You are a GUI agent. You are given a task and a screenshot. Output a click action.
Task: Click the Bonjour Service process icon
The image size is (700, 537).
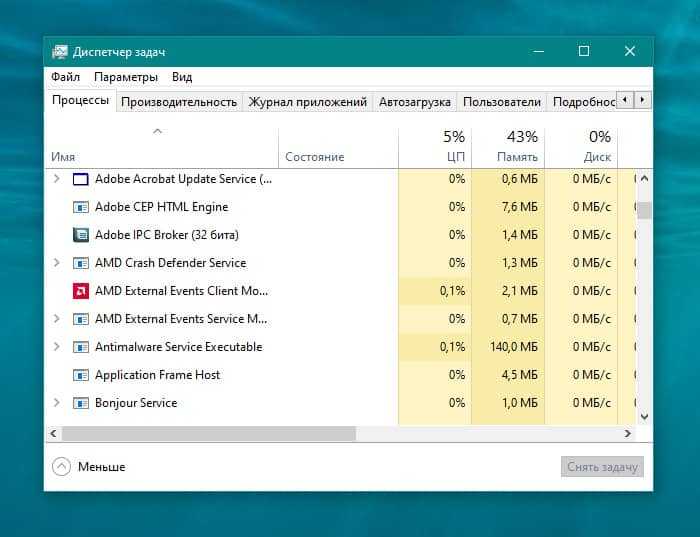pos(81,403)
